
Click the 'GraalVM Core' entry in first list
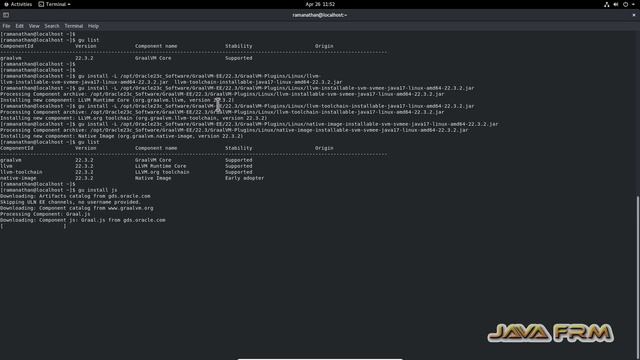[153, 58]
